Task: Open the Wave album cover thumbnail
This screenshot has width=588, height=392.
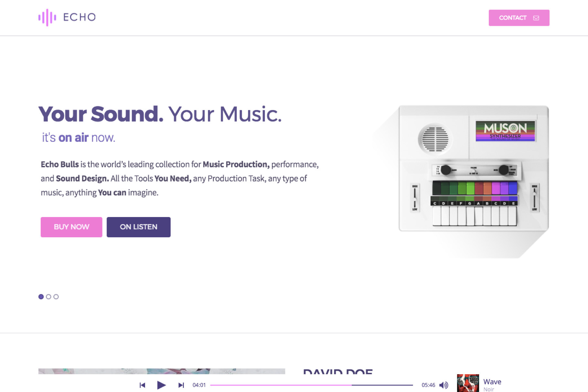Action: [468, 384]
